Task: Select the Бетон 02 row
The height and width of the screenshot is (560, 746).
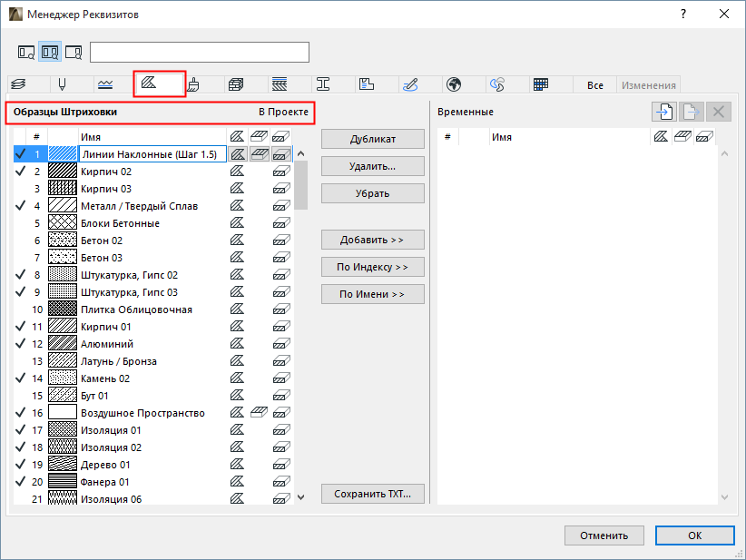Action: click(x=152, y=241)
